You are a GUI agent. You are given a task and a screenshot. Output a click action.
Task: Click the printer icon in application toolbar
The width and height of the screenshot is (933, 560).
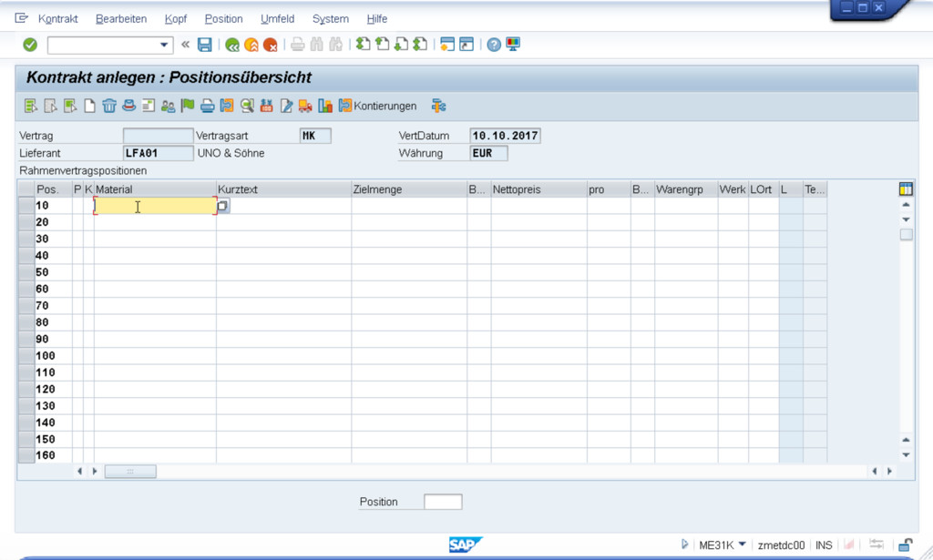(x=207, y=106)
